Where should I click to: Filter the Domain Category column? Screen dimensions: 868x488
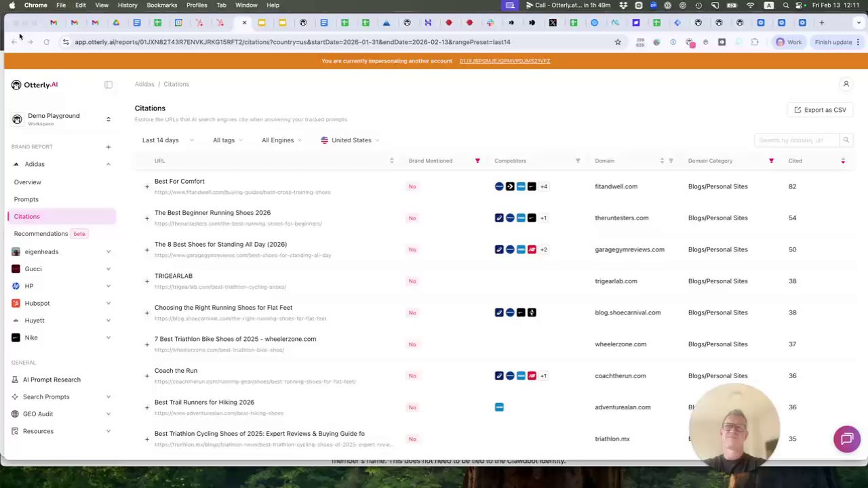tap(771, 161)
